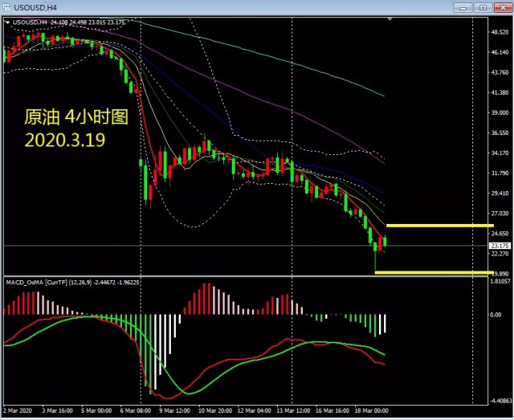Click the 2020.3.19 date text label
The image size is (514, 420).
(65, 140)
